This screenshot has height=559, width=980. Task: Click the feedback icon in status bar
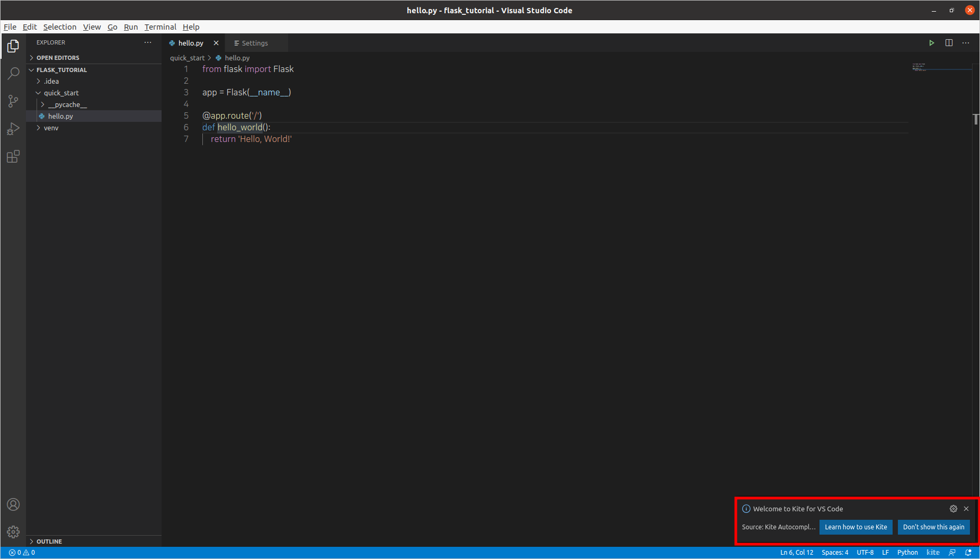click(x=952, y=553)
